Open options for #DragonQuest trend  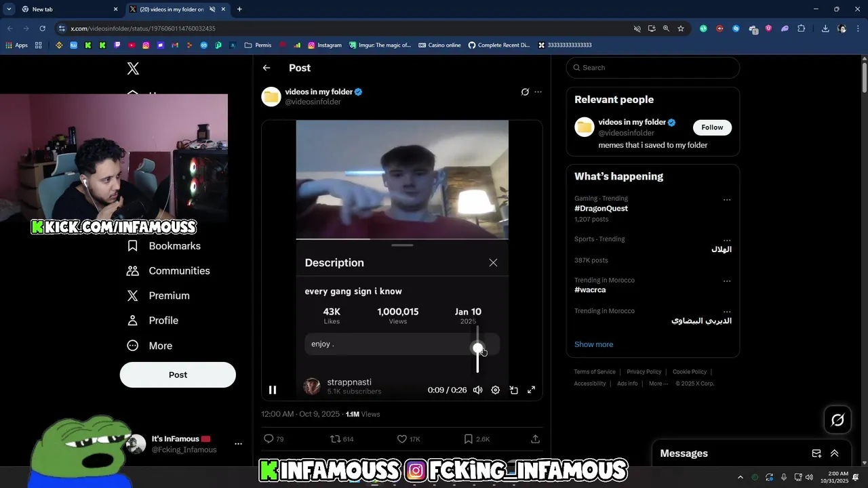coord(727,200)
